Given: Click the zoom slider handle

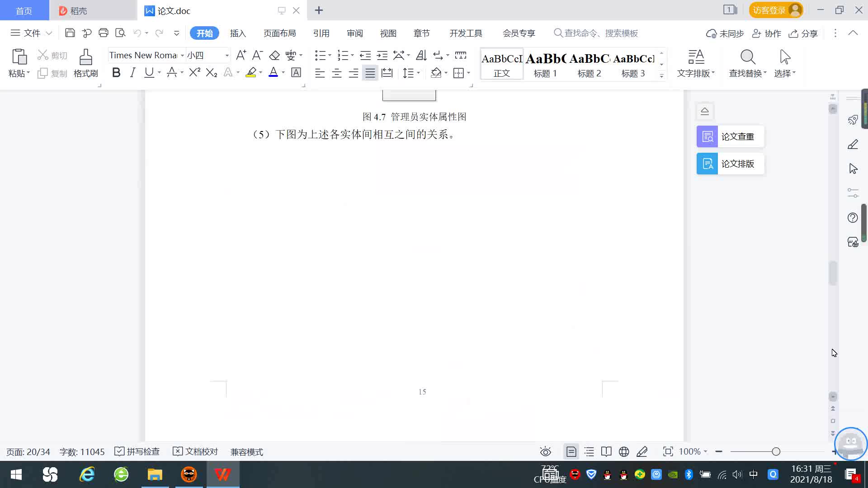Looking at the screenshot, I should click(x=776, y=452).
